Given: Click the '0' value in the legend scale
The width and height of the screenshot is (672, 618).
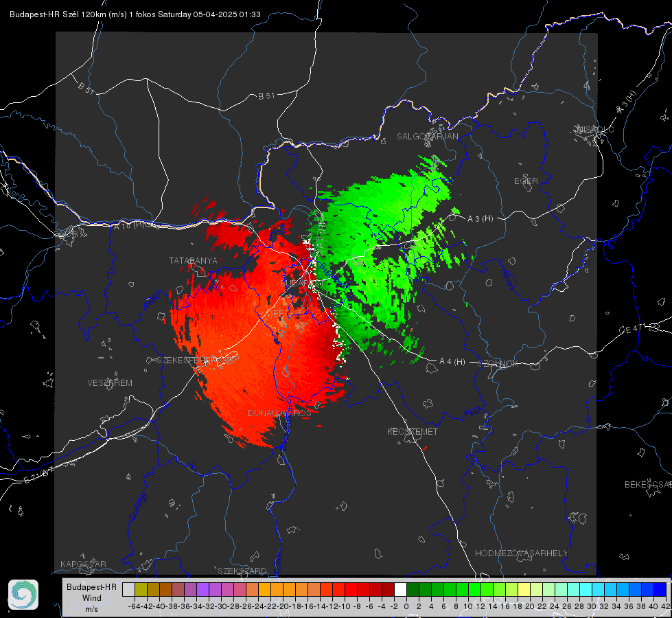Looking at the screenshot, I should point(406,606).
